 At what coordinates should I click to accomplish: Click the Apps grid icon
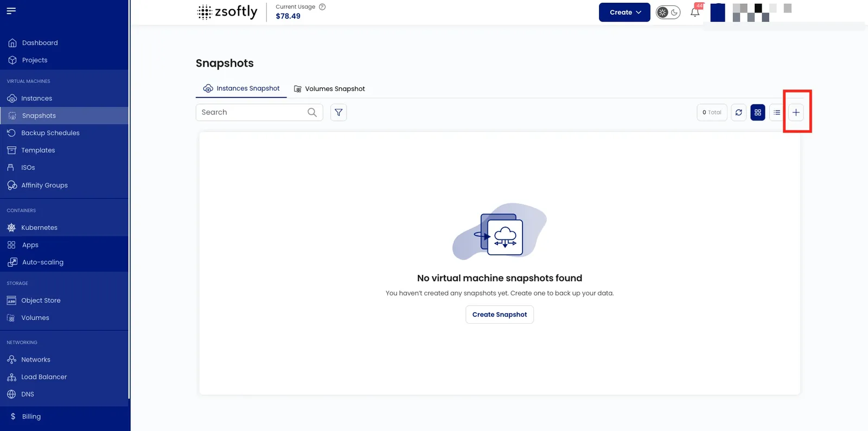click(x=11, y=245)
